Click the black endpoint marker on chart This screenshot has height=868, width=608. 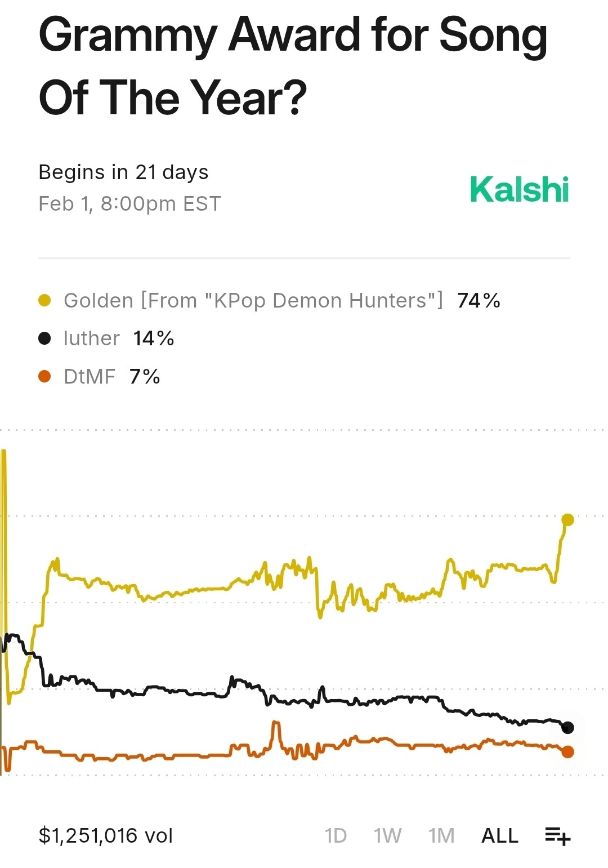567,728
